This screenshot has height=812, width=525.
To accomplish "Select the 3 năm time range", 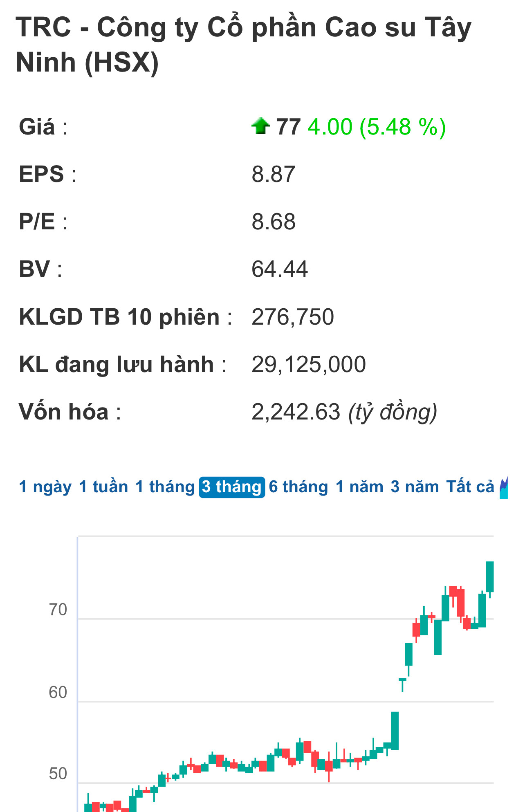I will (x=415, y=487).
